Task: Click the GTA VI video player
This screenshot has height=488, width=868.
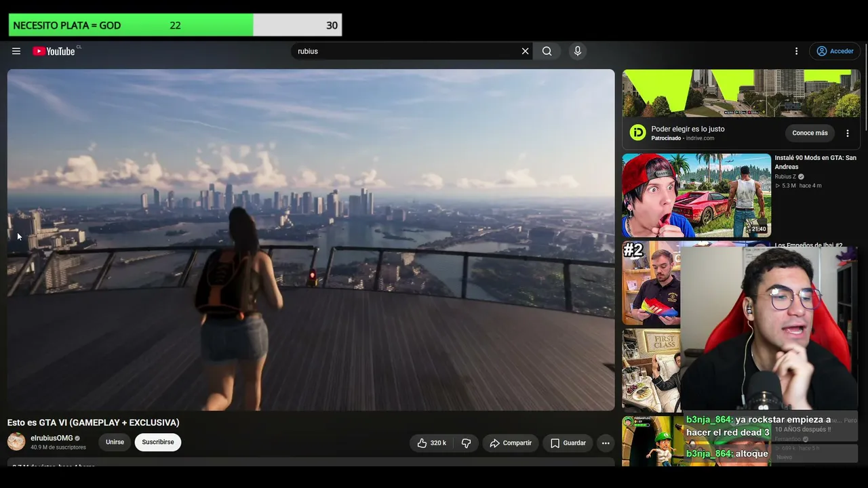Action: 311,239
